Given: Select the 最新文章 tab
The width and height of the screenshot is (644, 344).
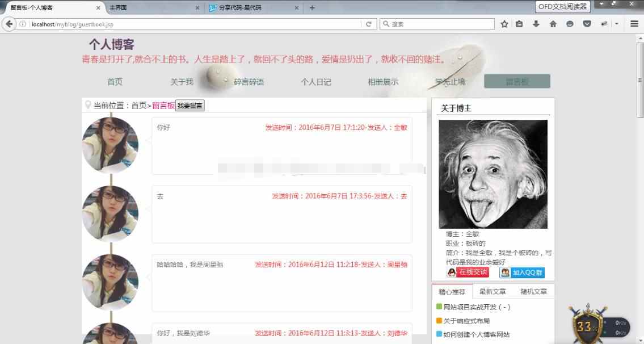Looking at the screenshot, I should click(493, 292).
